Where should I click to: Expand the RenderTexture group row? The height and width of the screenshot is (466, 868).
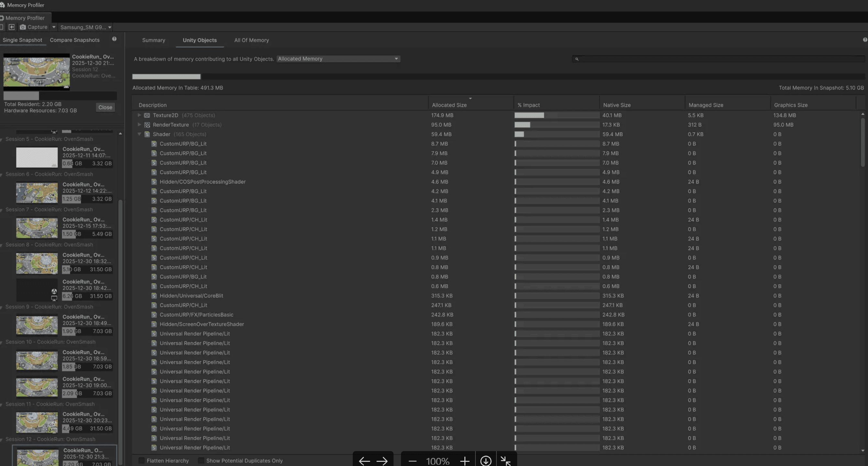[x=139, y=125]
